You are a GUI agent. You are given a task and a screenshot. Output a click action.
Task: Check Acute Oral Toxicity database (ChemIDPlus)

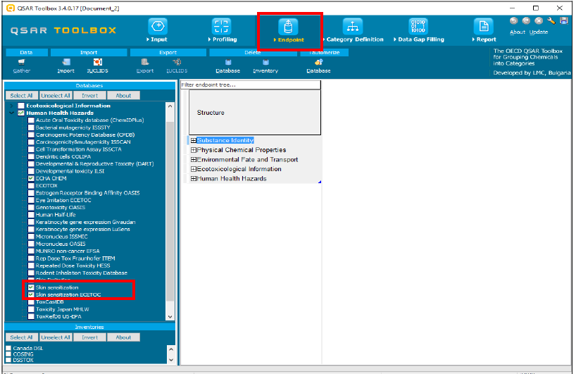pos(31,120)
